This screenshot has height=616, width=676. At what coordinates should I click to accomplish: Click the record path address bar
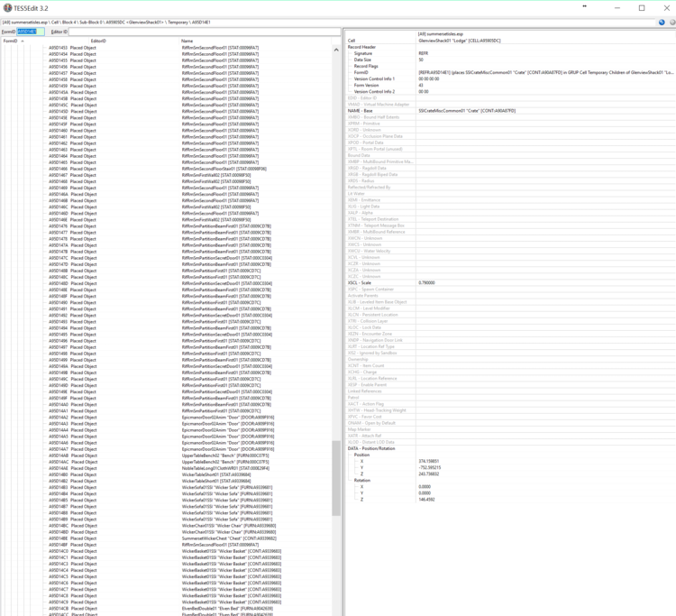tap(328, 22)
